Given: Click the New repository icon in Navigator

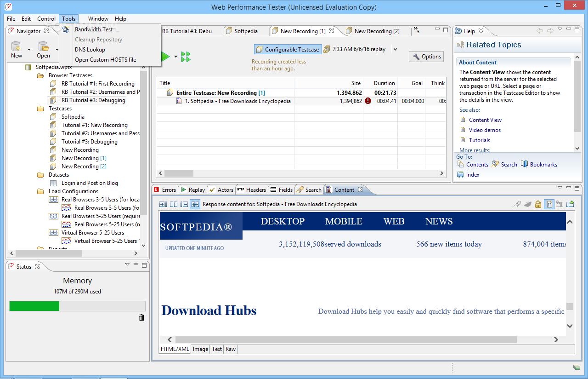Looking at the screenshot, I should (x=16, y=46).
